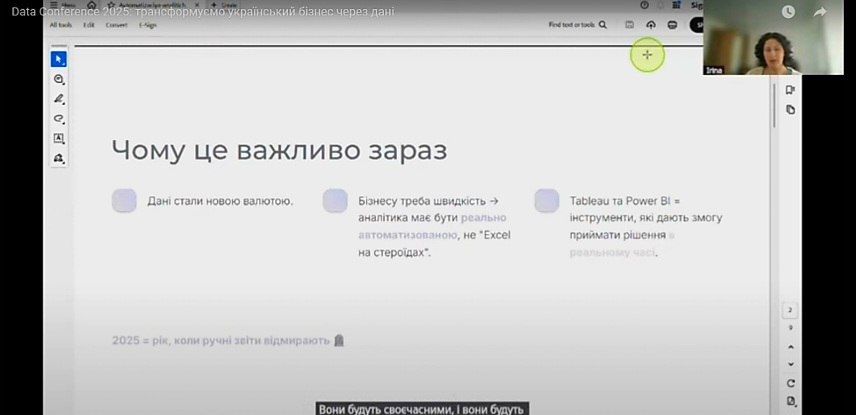Screen dimensions: 856x415
Task: Select the highlighter pen tool
Action: (x=59, y=99)
